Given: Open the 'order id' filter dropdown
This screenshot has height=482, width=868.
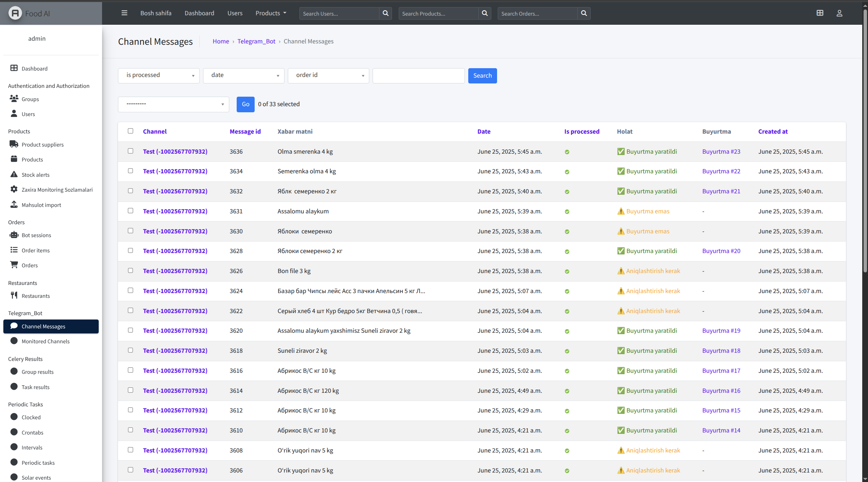Looking at the screenshot, I should [328, 75].
